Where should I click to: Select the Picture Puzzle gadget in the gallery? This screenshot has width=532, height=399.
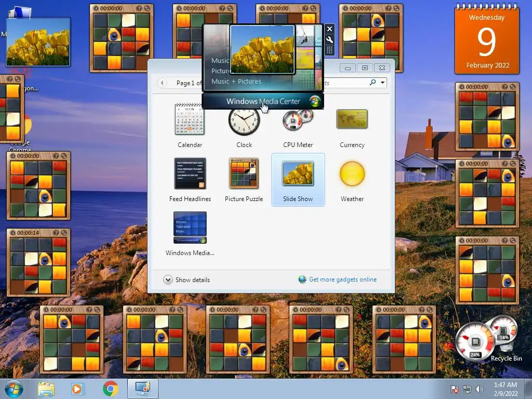pyautogui.click(x=244, y=180)
